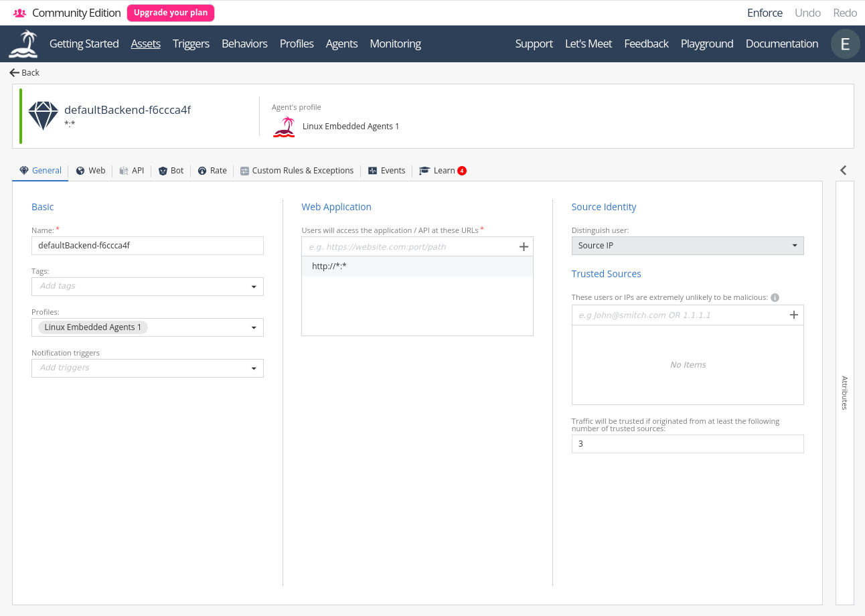Open the Learn tab

click(x=443, y=171)
